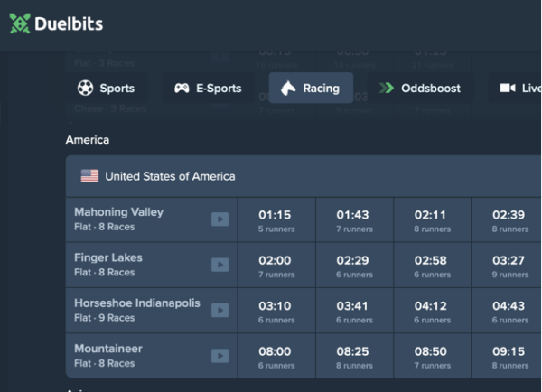
Task: Click the United States flag icon
Action: [89, 176]
